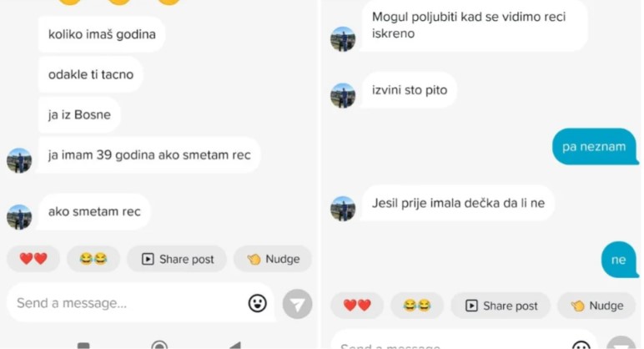The width and height of the screenshot is (644, 349).
Task: Send double hearts quick reaction in left chat
Action: tap(33, 259)
